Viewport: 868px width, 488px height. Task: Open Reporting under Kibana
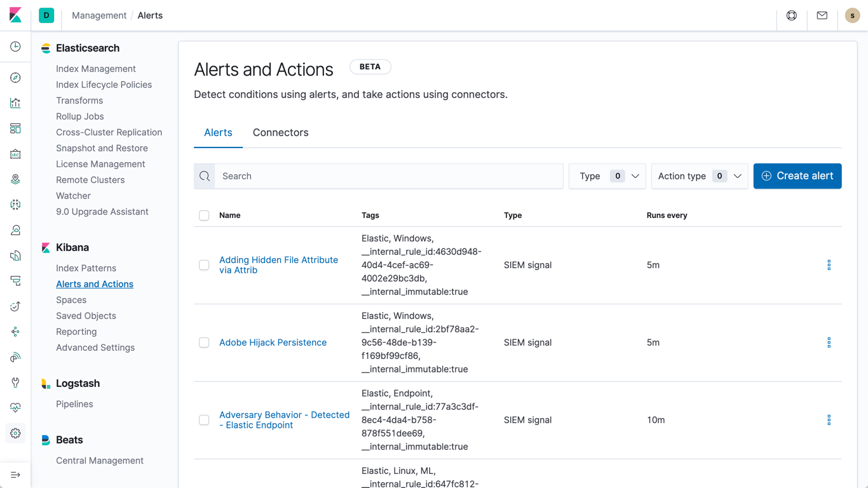(x=76, y=332)
